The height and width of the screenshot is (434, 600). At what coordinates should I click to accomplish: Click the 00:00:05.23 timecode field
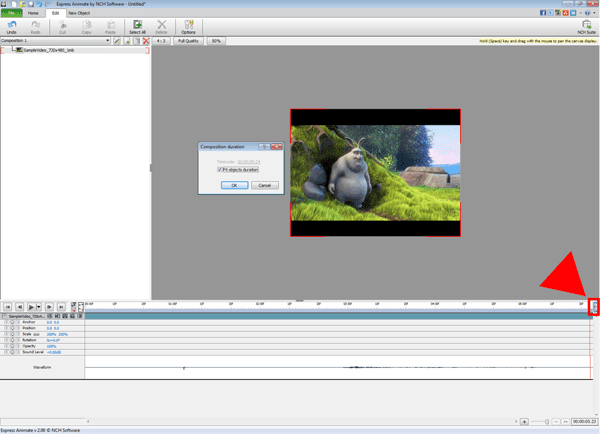point(584,422)
